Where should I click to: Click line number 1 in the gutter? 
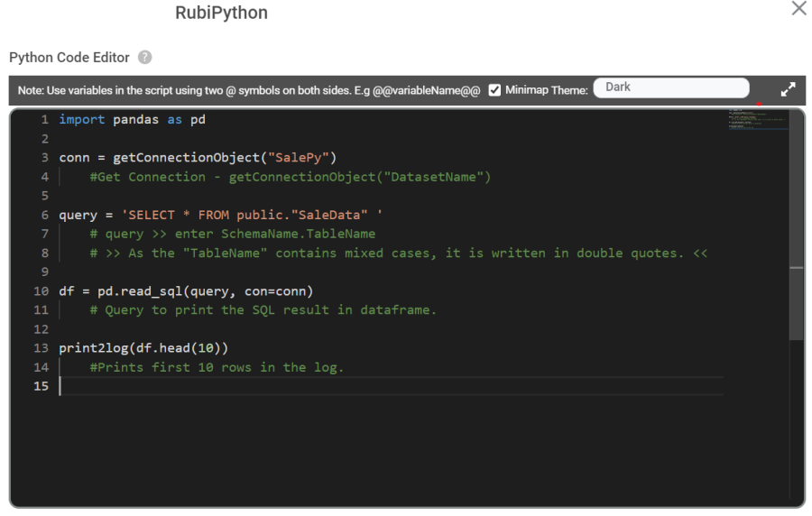pos(44,120)
